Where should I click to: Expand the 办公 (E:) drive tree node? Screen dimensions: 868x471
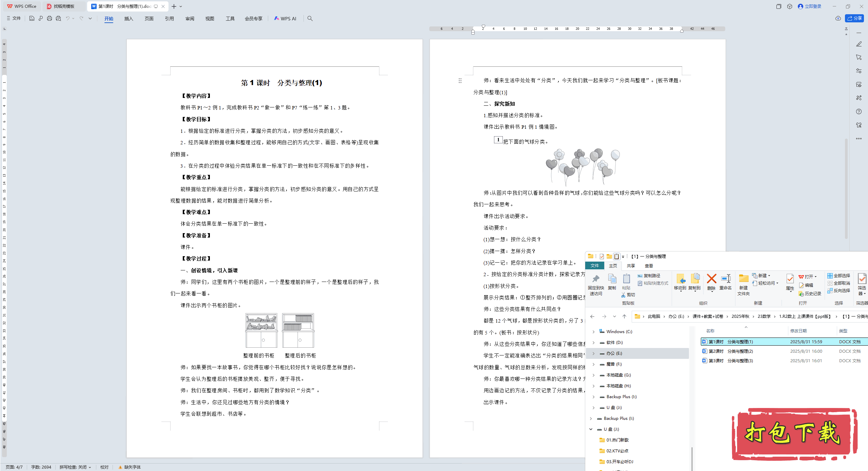pos(593,353)
